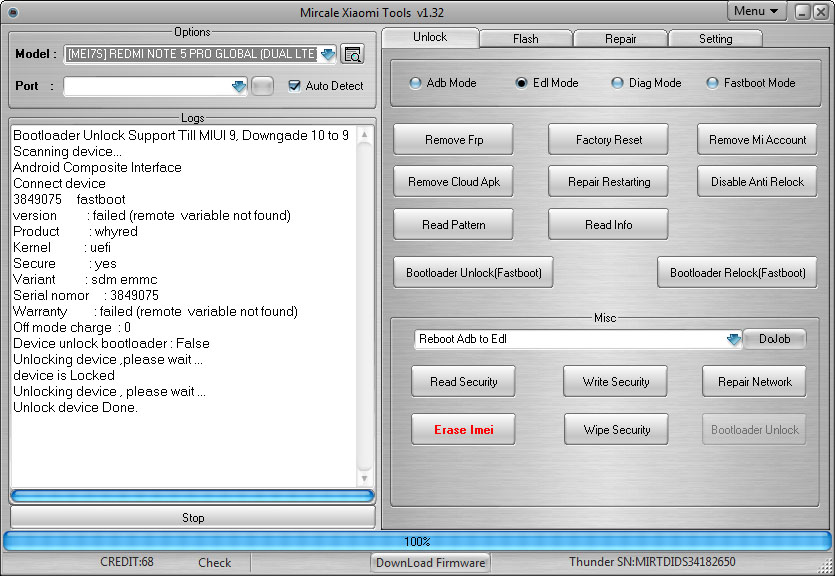Expand the Reboot Adb to Edl dropdown
This screenshot has height=576, width=835.
734,339
